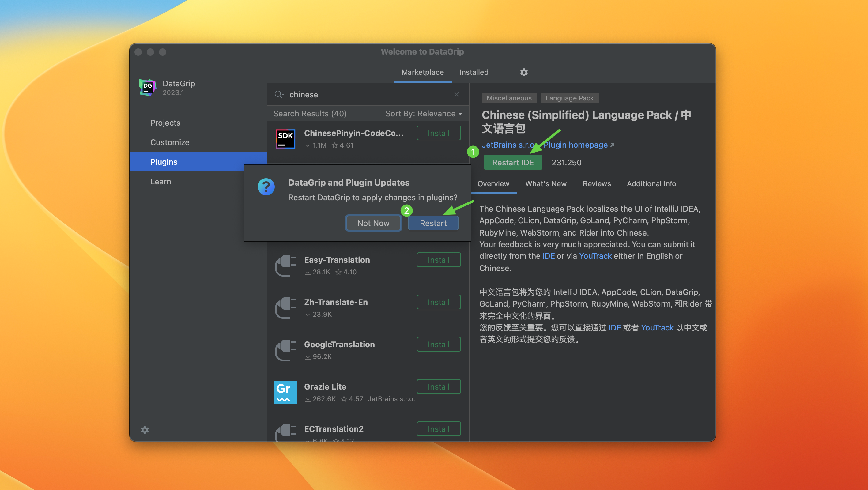Click the DataGrip and Plugin Updates title
The image size is (868, 490).
(349, 182)
